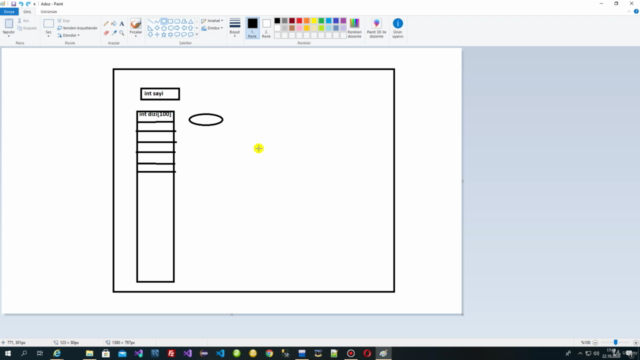Click the Kes (Cut) scissors button
Viewport: 640px width, 360px height.
[23, 20]
